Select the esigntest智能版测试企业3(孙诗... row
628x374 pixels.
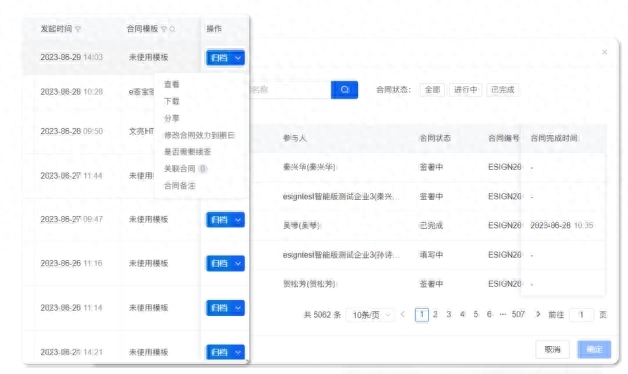pos(341,255)
